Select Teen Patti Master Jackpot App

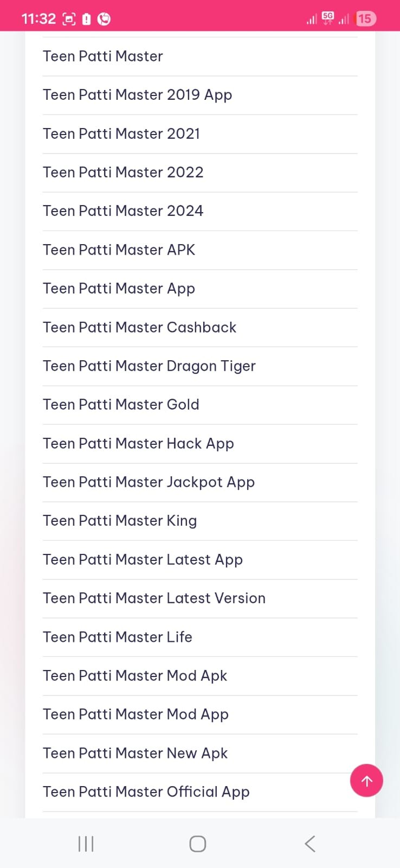[149, 482]
